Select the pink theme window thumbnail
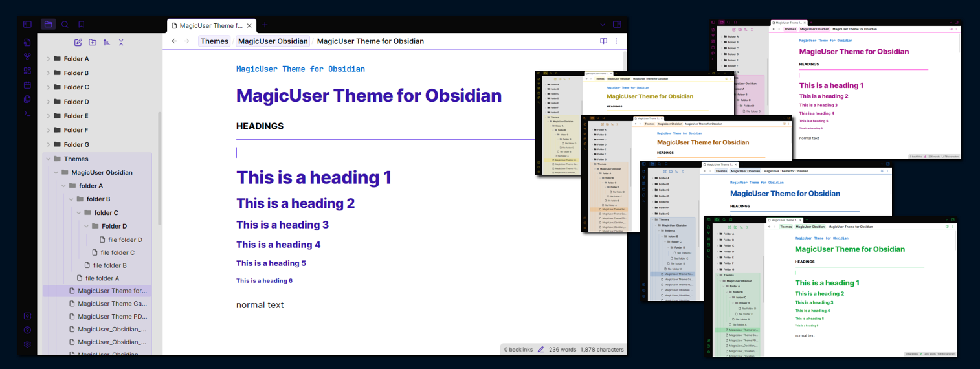The width and height of the screenshot is (980, 369). point(834,89)
